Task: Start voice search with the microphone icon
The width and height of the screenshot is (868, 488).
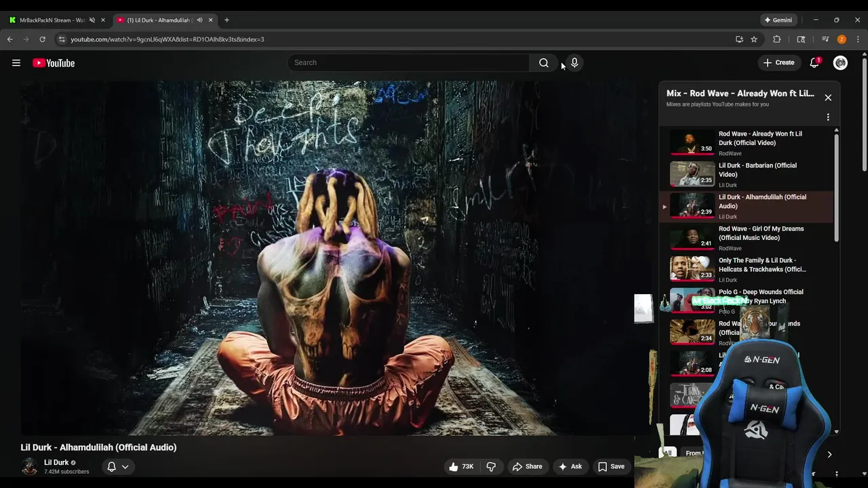Action: [574, 63]
